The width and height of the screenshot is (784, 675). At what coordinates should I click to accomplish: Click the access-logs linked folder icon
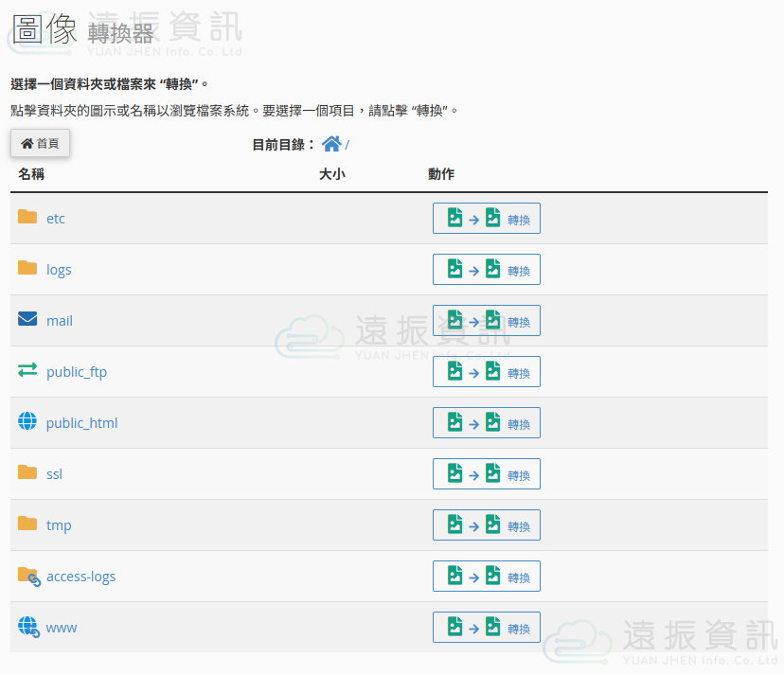pos(28,576)
